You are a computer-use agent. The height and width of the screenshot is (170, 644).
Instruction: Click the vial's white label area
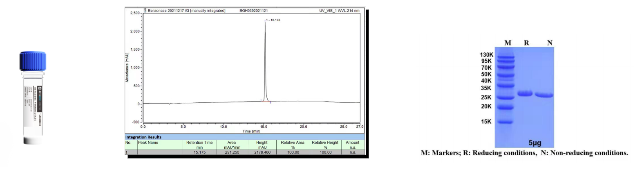34,104
